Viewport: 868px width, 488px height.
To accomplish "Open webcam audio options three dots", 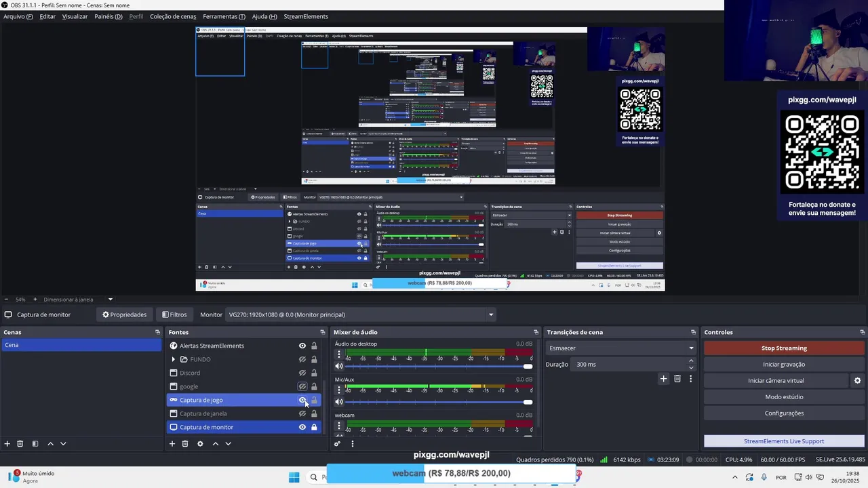I will [339, 426].
